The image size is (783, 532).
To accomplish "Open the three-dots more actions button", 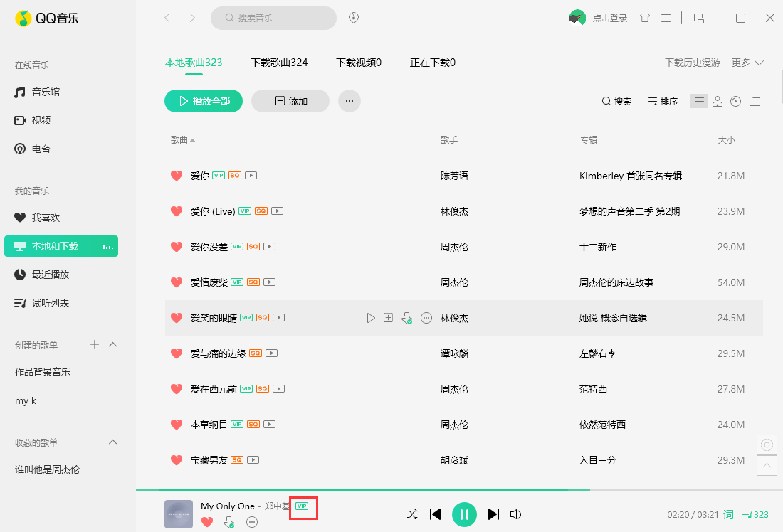I will tap(350, 101).
